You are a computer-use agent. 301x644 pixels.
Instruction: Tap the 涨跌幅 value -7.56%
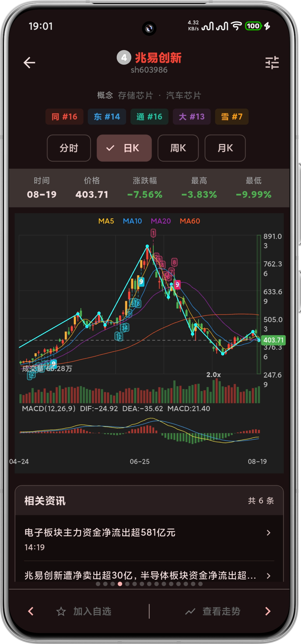[x=145, y=195]
